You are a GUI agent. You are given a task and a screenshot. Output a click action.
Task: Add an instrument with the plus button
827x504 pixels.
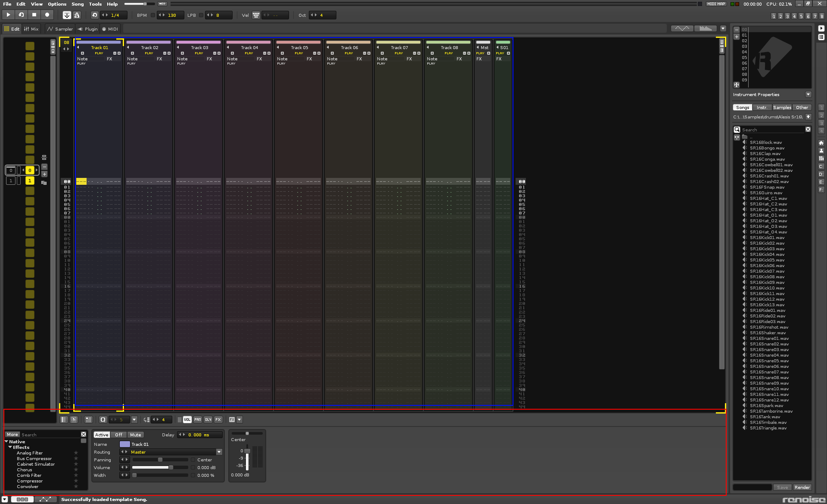(737, 37)
